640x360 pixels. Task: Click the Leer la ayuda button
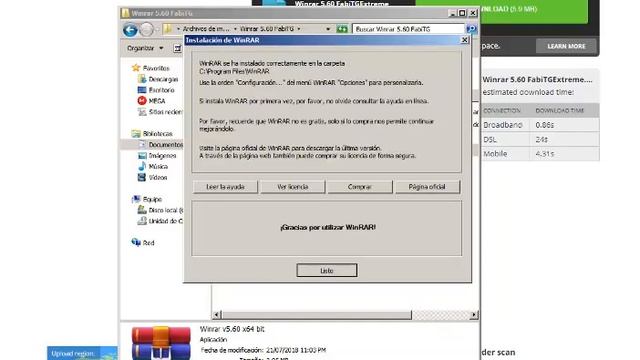pos(225,187)
